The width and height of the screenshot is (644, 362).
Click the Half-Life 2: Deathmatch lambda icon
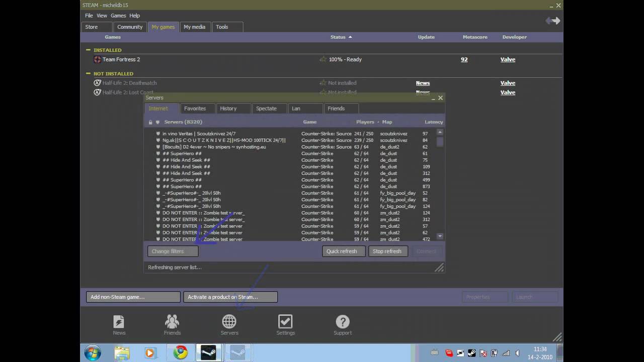[x=97, y=83]
